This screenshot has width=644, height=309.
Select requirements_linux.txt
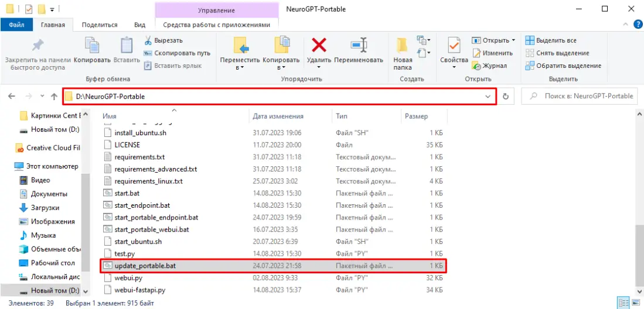pos(273,181)
